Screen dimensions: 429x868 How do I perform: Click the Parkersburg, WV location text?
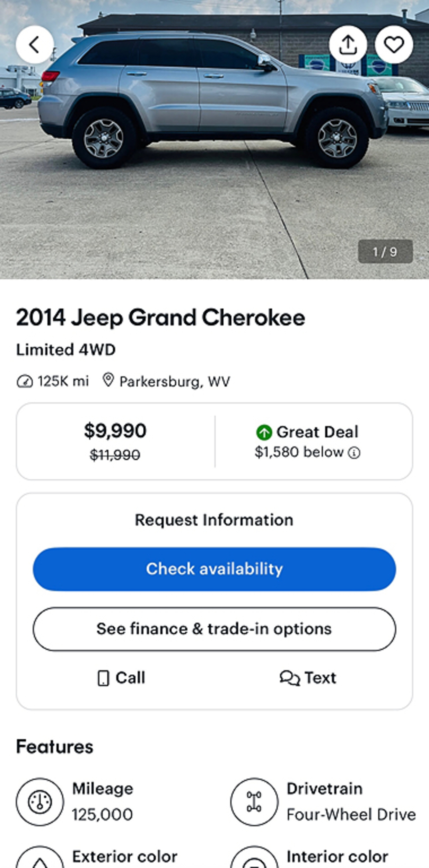[x=175, y=382]
